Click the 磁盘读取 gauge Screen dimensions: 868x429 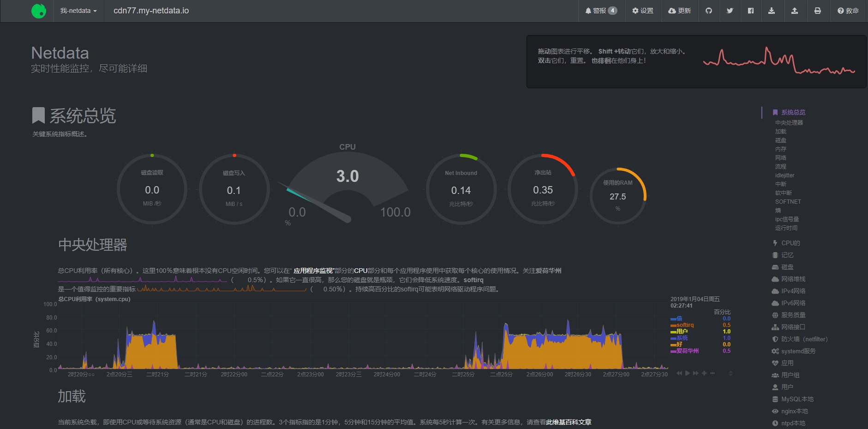152,189
